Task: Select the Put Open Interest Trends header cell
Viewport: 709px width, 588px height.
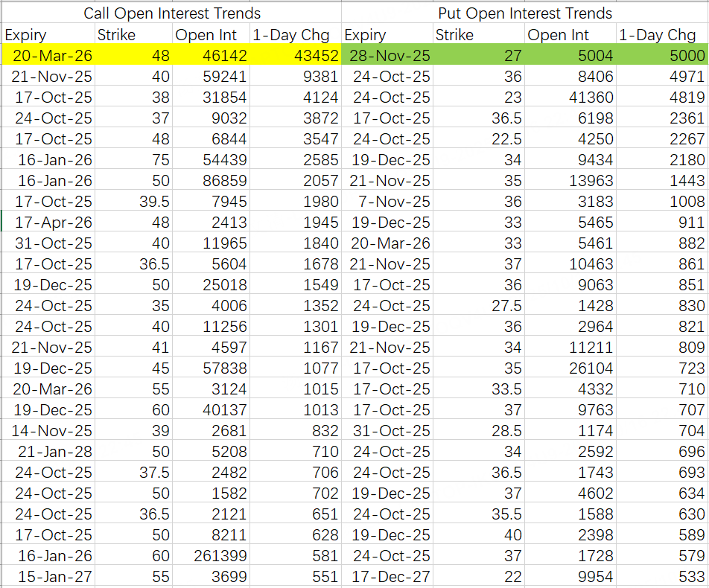Action: [x=525, y=13]
